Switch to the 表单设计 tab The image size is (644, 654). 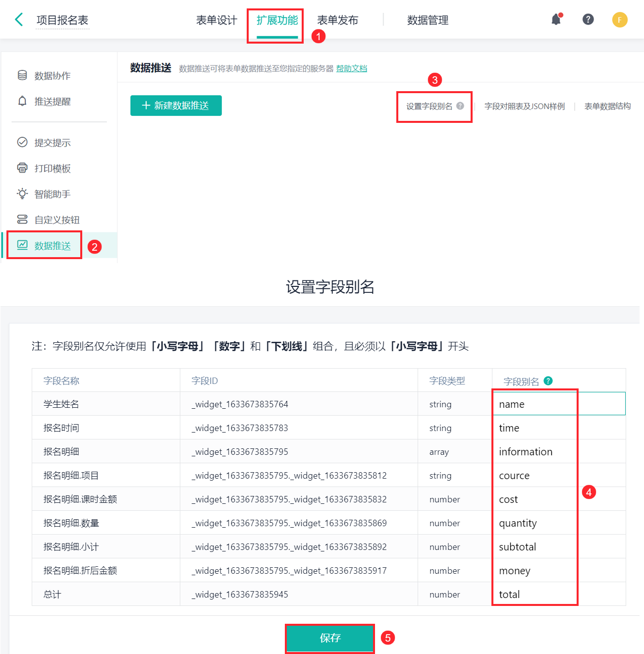click(x=216, y=20)
